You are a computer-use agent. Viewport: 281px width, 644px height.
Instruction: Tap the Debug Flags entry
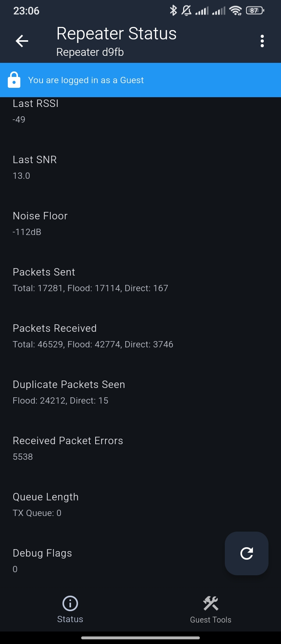(x=42, y=561)
